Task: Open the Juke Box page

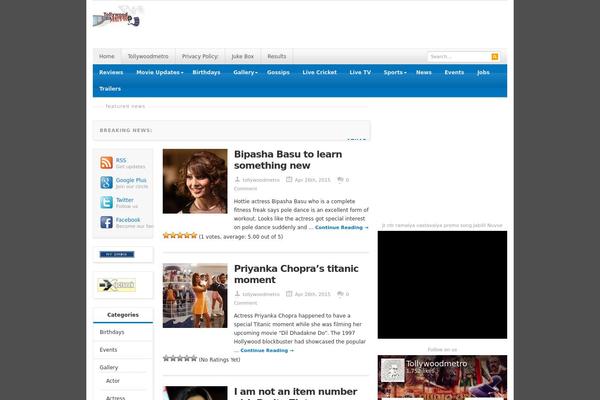Action: coord(243,56)
